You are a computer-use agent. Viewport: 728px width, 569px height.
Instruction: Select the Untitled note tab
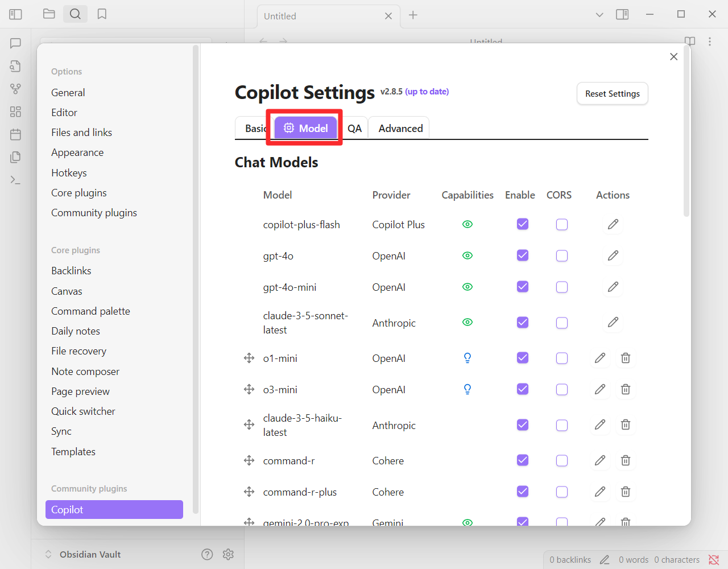click(328, 16)
